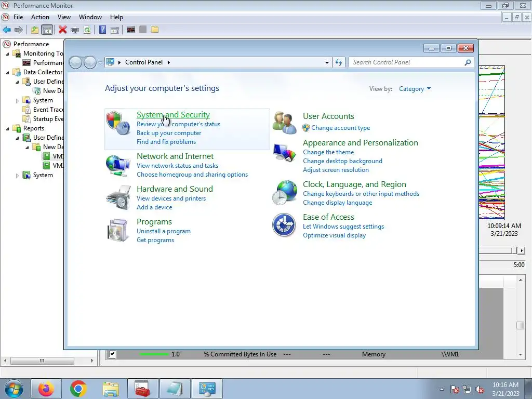Viewport: 532px width, 399px height.
Task: Click the red toolbox icon on the taskbar
Action: pyautogui.click(x=142, y=389)
